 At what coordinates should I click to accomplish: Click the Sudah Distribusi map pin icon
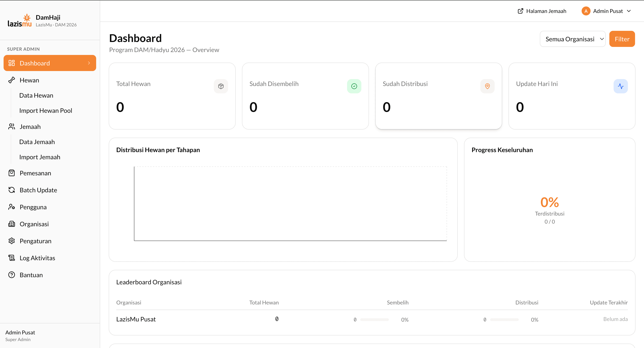(x=487, y=86)
